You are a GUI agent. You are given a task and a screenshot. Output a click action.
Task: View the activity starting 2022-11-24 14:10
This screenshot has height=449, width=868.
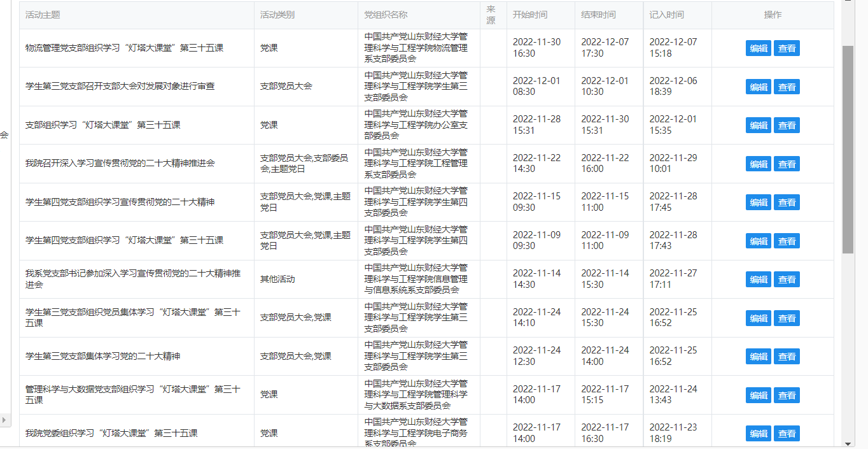tap(787, 318)
